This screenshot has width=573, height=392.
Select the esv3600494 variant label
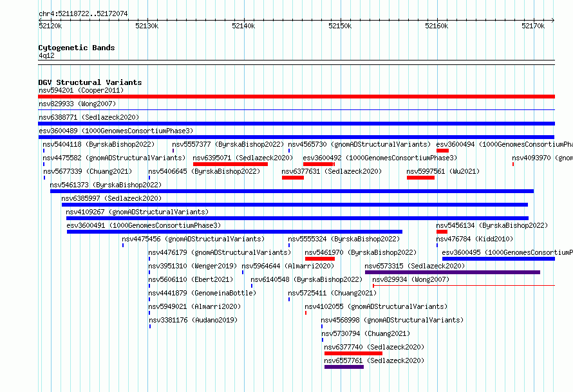tap(504, 144)
